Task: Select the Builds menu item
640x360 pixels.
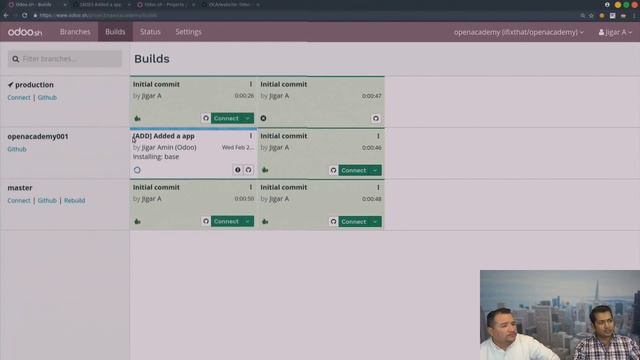Action: 115,32
